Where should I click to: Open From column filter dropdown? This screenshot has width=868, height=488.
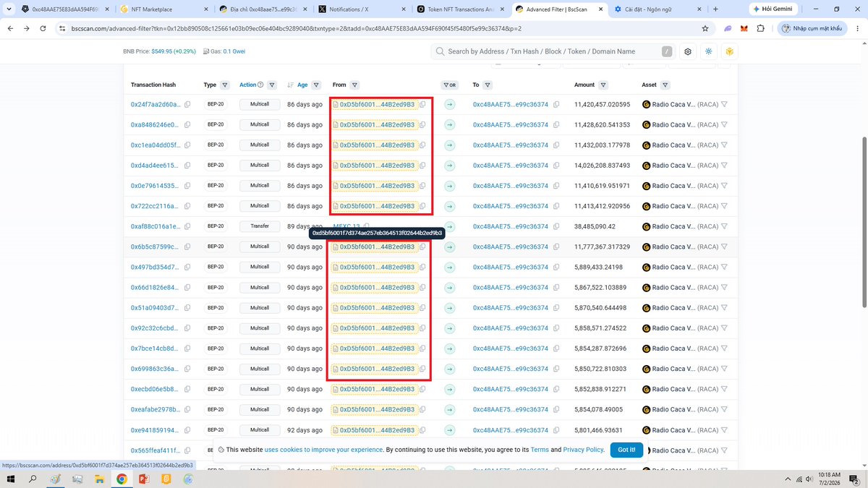[x=354, y=85]
